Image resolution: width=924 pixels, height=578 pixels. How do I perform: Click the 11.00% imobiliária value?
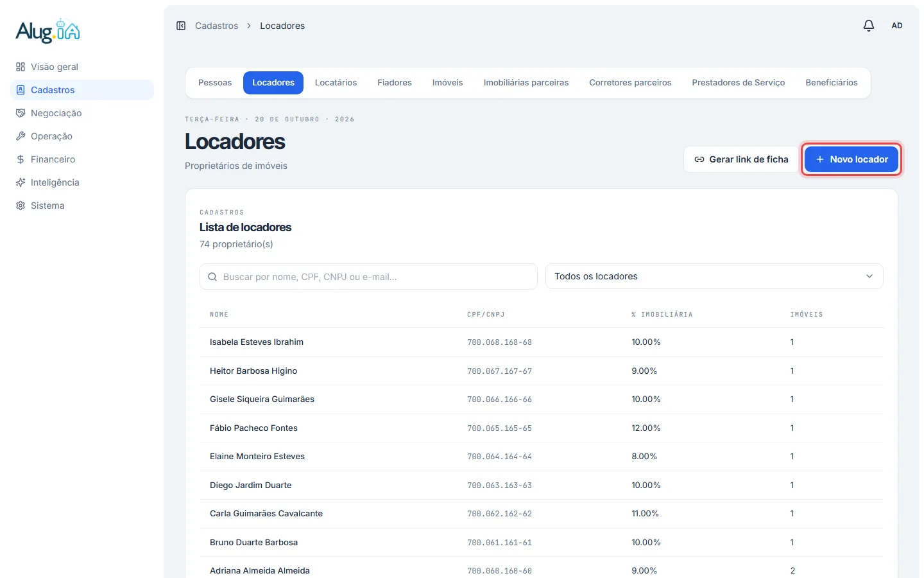click(x=645, y=514)
